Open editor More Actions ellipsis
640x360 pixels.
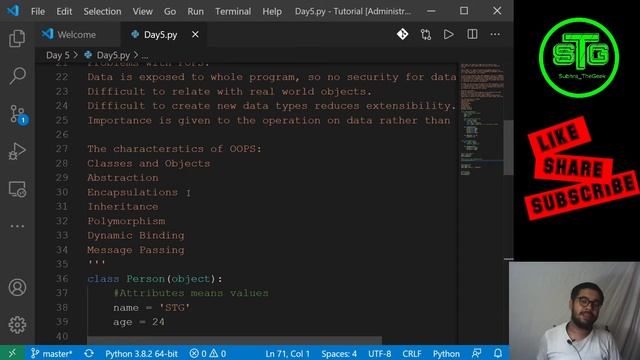click(x=495, y=34)
